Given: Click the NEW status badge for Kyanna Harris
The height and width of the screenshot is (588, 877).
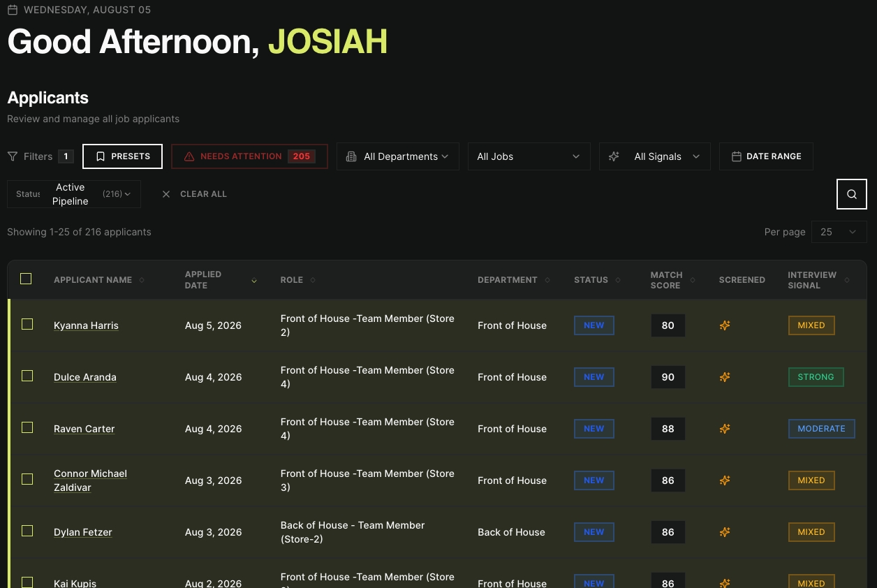Looking at the screenshot, I should 594,325.
